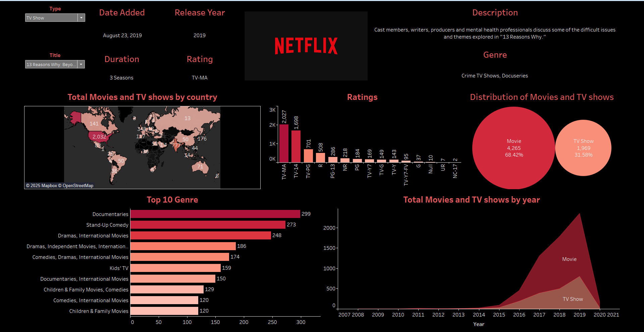Click the OpenStreetMap attribution link
Image resolution: width=644 pixels, height=332 pixels.
point(76,185)
